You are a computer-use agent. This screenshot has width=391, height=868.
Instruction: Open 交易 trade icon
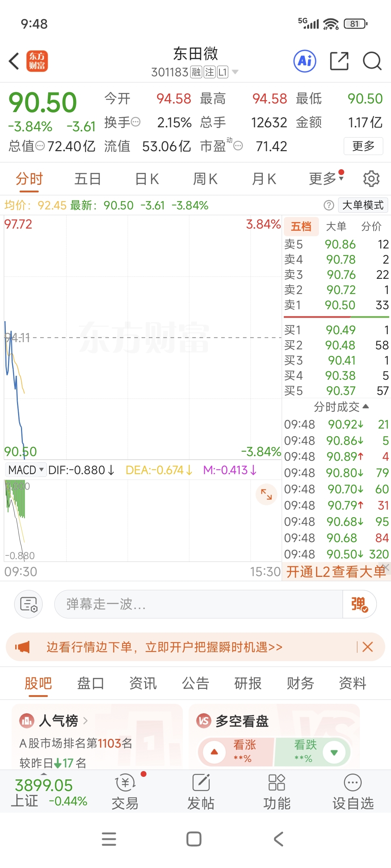coord(125,792)
